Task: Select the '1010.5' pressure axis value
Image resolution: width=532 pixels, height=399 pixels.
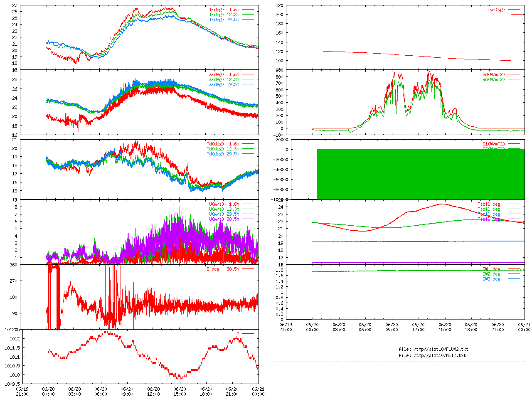Action: point(12,366)
